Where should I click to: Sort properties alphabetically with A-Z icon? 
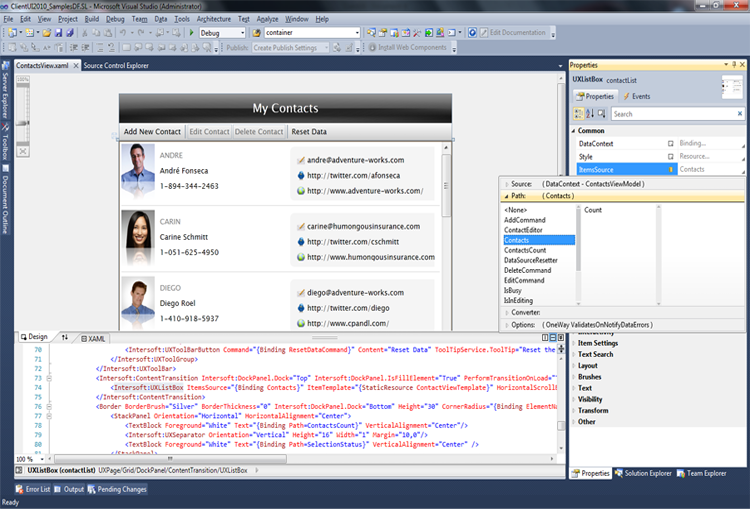(x=590, y=113)
